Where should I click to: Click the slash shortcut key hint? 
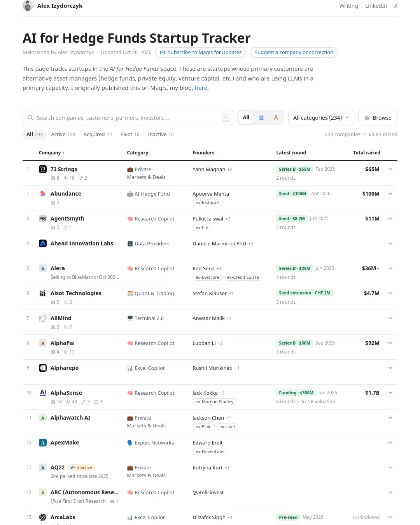point(226,117)
